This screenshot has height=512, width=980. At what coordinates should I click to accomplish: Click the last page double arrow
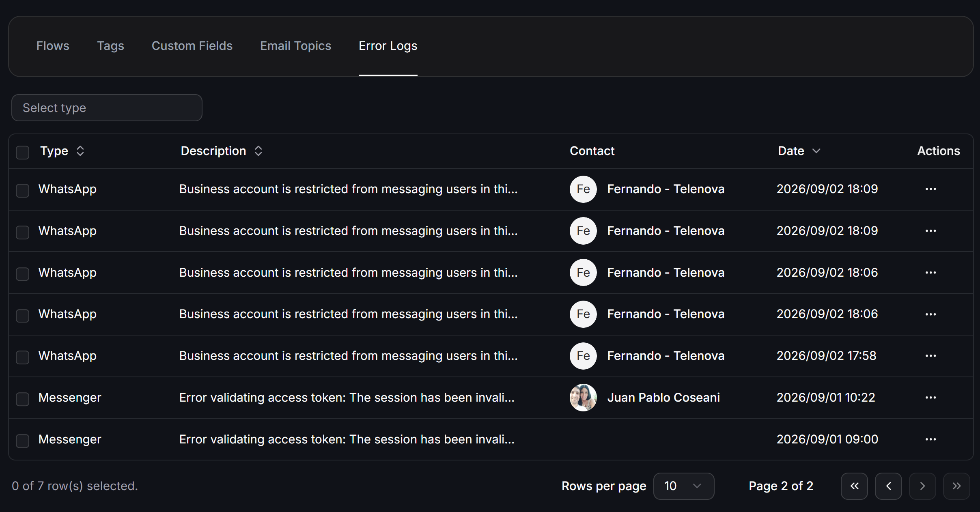coord(956,486)
